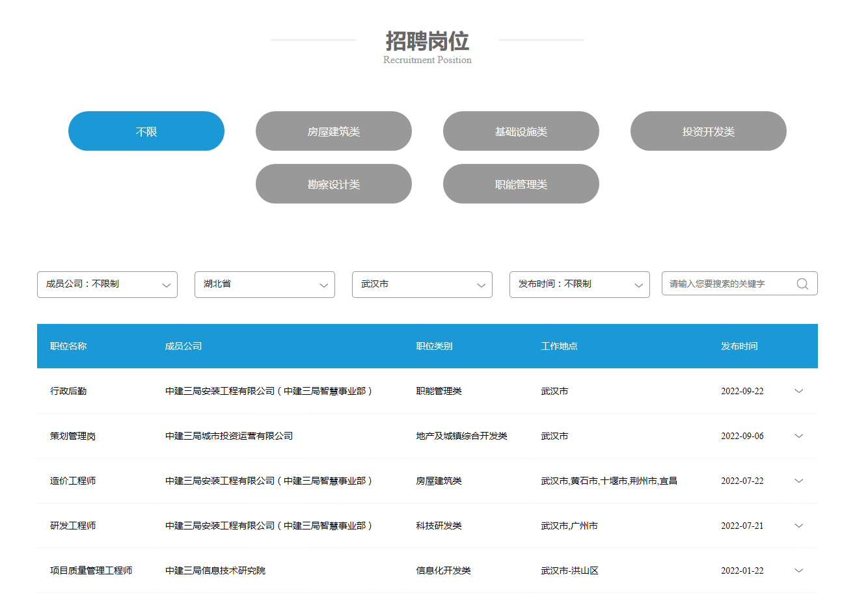
Task: Click the 行政后勤 job title
Action: coord(68,391)
